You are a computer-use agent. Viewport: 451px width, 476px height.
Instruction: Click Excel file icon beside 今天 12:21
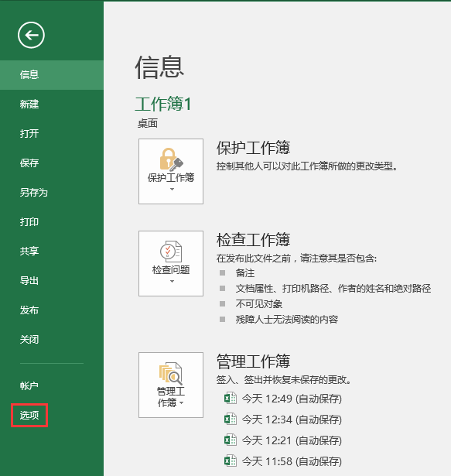(x=231, y=440)
